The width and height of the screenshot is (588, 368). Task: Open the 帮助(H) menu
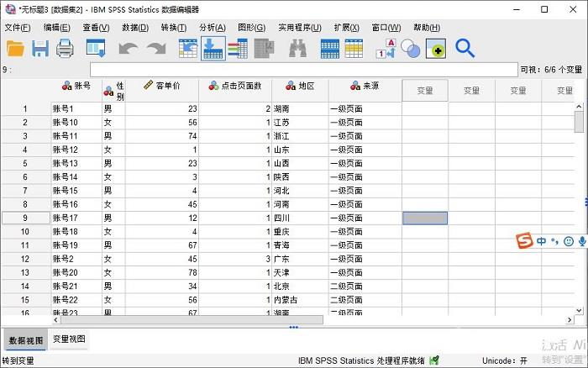click(x=427, y=28)
